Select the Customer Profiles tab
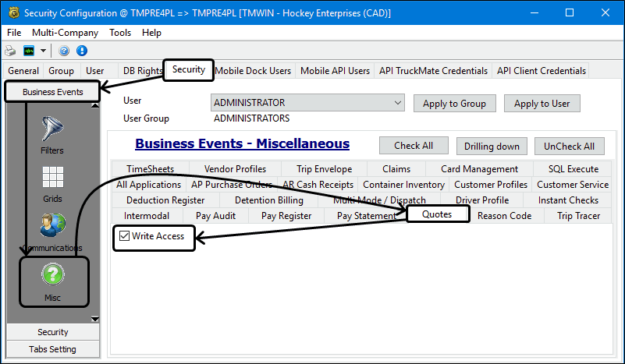 (491, 185)
